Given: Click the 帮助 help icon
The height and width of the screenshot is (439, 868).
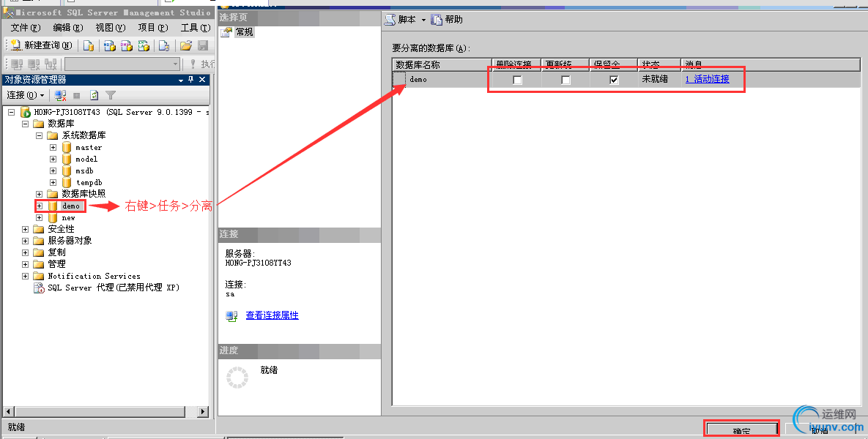Looking at the screenshot, I should tap(437, 19).
